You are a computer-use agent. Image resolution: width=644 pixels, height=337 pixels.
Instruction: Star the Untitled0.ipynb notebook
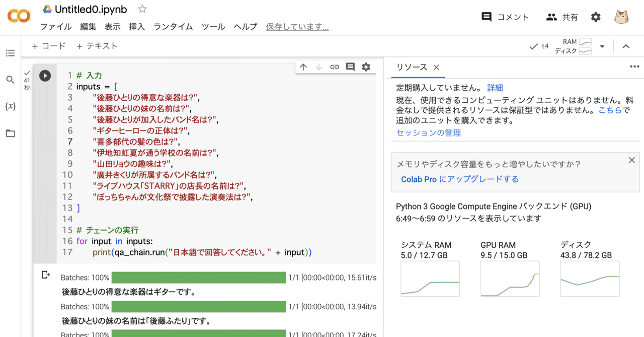coord(142,9)
